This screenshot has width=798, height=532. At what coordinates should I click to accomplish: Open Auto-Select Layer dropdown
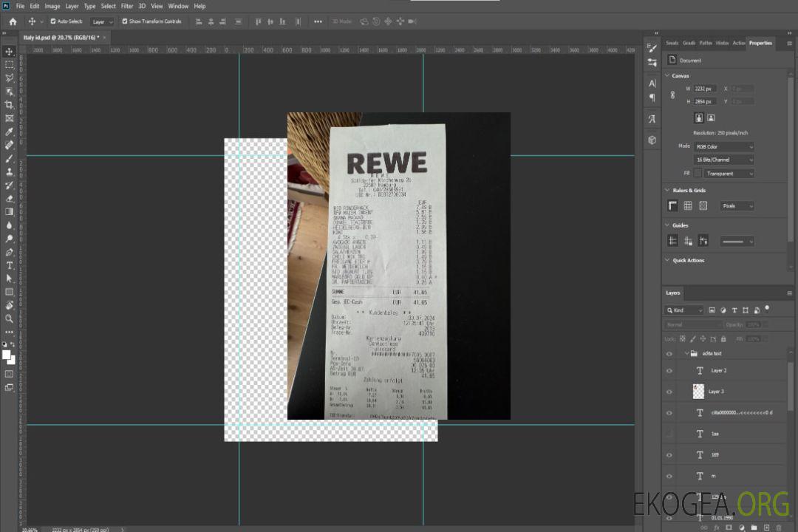tap(102, 21)
